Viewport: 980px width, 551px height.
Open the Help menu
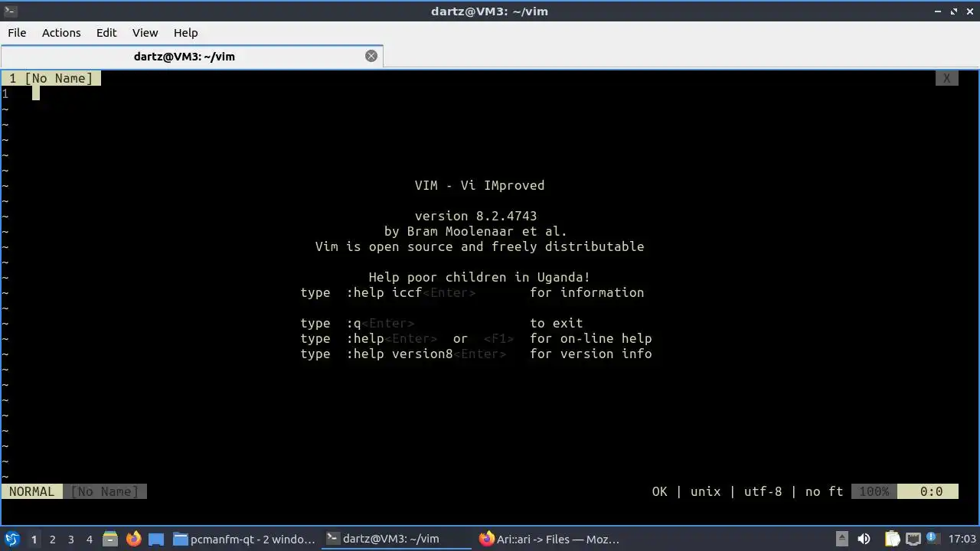185,33
